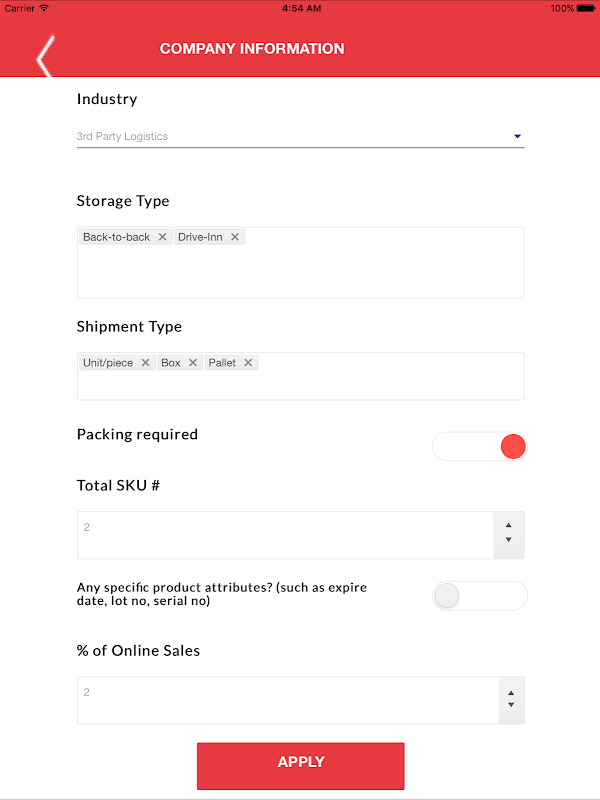The width and height of the screenshot is (600, 800).
Task: Remove the Box shipment tag
Action: pyautogui.click(x=193, y=363)
